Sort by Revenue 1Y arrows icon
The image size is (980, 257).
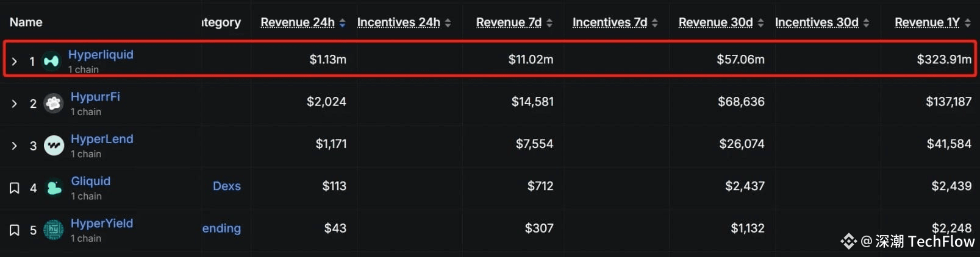(x=967, y=23)
